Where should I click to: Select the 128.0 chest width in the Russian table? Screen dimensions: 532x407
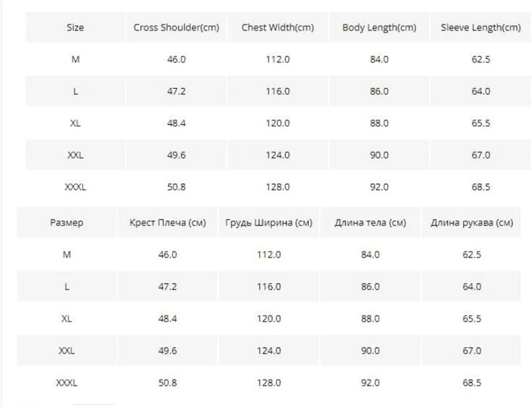(269, 383)
